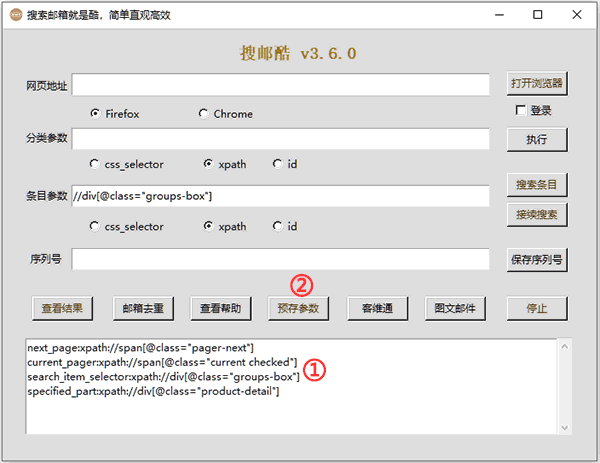Viewport: 600px width, 463px height.
Task: Click the 打开浏览器 button
Action: click(x=537, y=83)
